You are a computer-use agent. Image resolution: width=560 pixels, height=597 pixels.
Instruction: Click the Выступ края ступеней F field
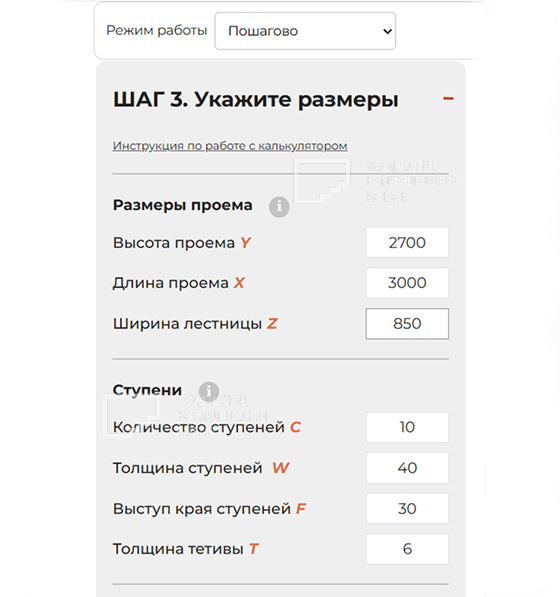[407, 509]
